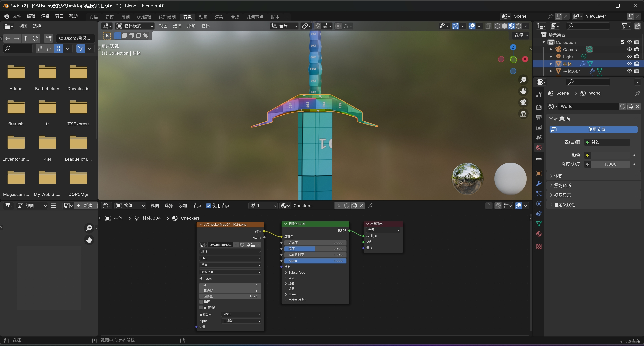
Task: Adjust the 糙度 roughness slider
Action: coord(315,249)
